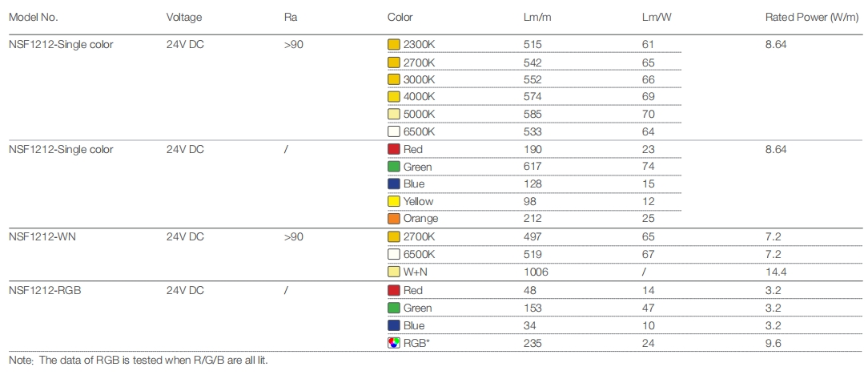
Task: Click the multicolor RGB* wheel icon
Action: (x=393, y=344)
